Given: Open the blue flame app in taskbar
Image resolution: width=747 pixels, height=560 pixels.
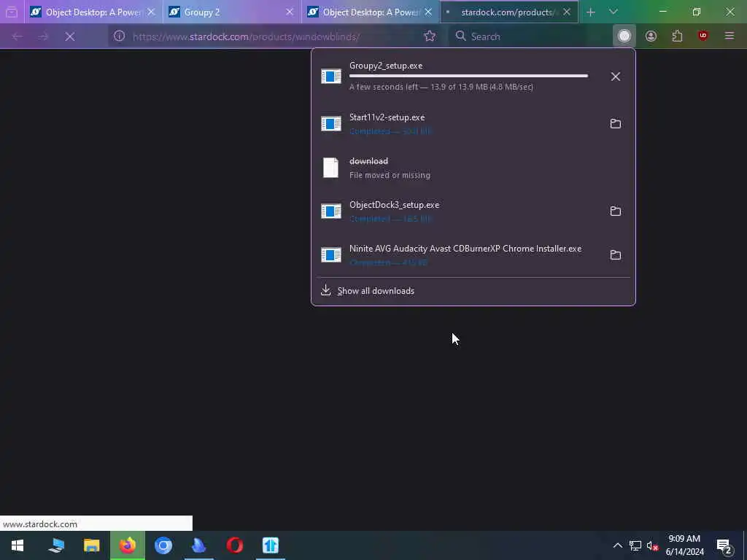Looking at the screenshot, I should (198, 545).
